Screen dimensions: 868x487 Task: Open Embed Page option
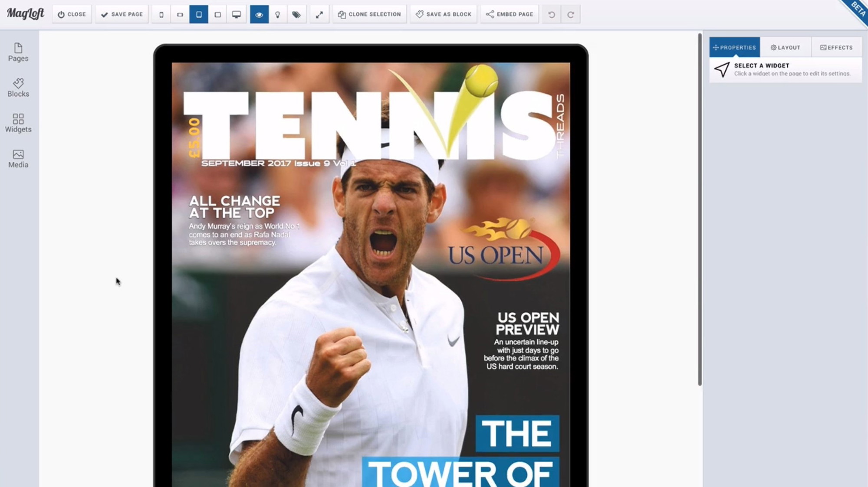click(510, 14)
